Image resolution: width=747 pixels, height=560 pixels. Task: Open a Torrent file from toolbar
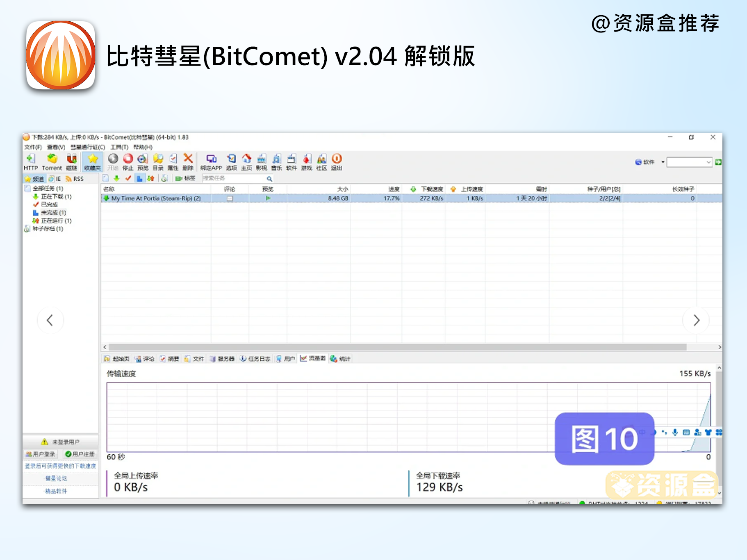coord(52,162)
